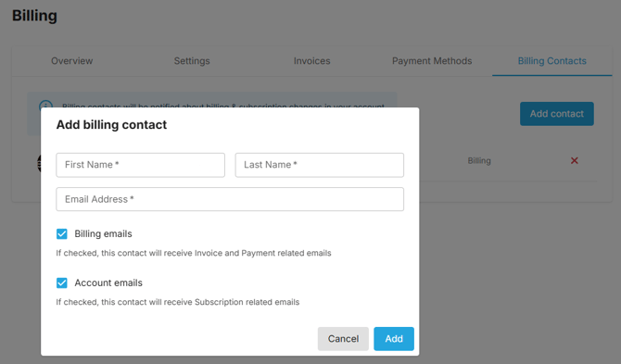
Task: Uncheck the Account emails checkbox
Action: 62,282
